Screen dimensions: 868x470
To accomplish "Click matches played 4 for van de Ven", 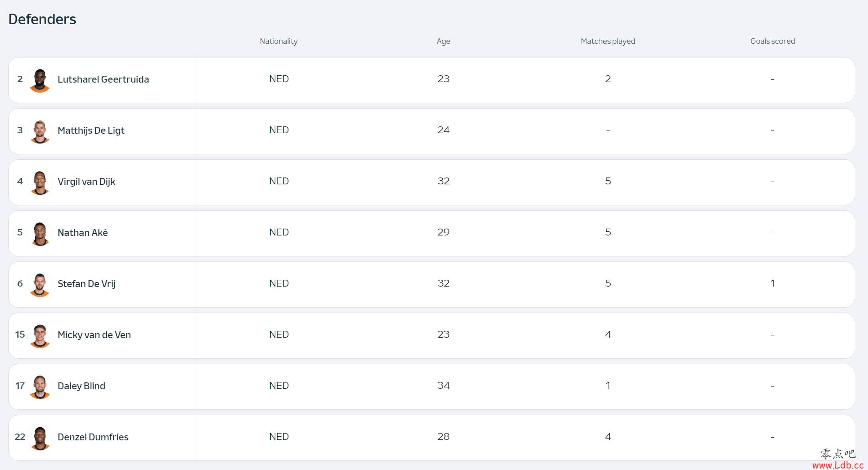I will coord(608,334).
